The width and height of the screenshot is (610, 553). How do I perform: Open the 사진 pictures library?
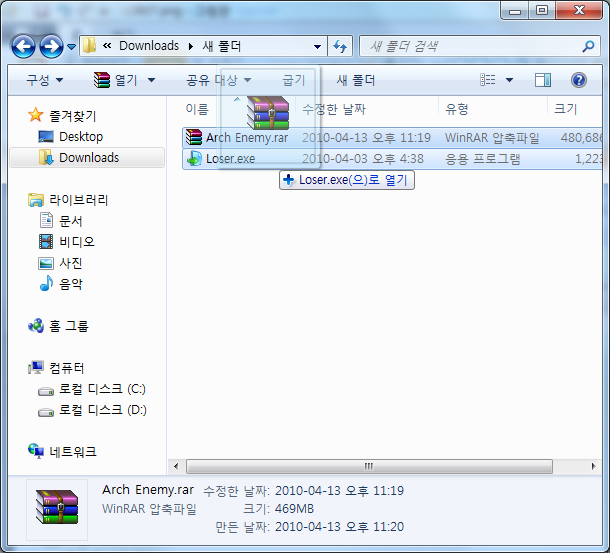point(70,263)
